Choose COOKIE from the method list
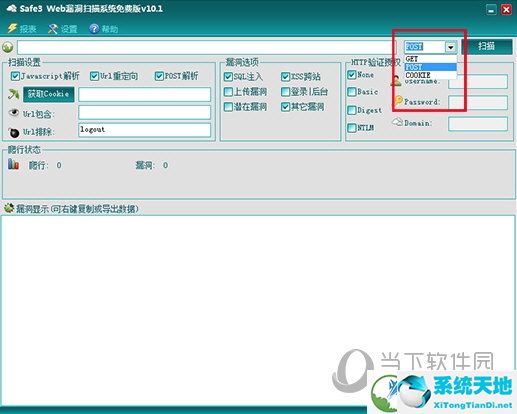517x414 pixels. (x=430, y=75)
